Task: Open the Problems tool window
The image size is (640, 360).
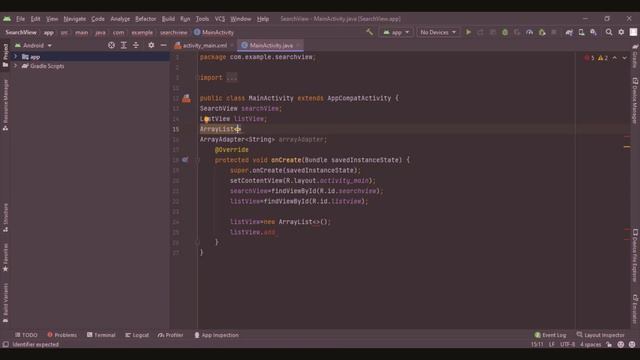Action: coord(62,335)
